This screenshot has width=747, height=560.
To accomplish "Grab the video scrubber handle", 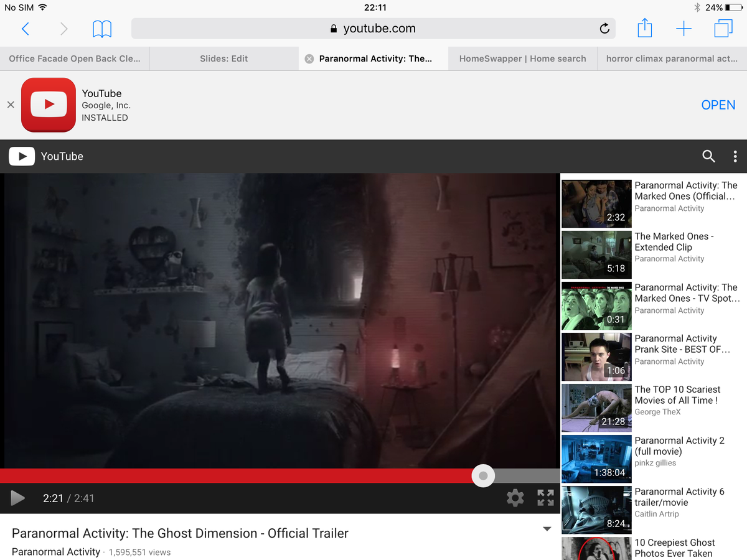I will pyautogui.click(x=483, y=476).
